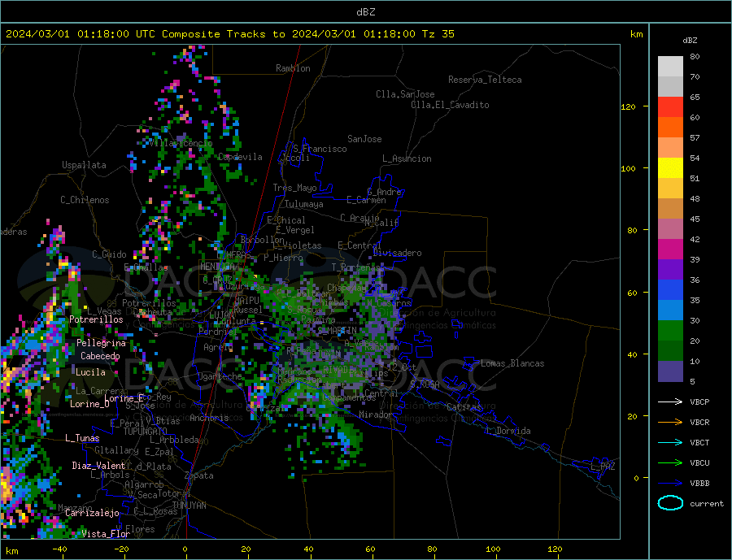Pick the magenta dBZ legend swatch
The image size is (732, 560).
click(x=670, y=250)
